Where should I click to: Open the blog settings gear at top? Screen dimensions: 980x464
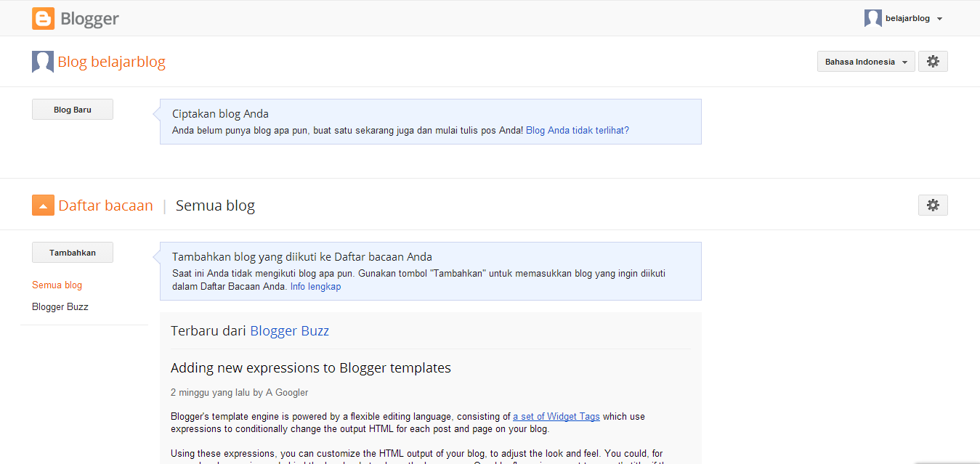[x=933, y=62]
